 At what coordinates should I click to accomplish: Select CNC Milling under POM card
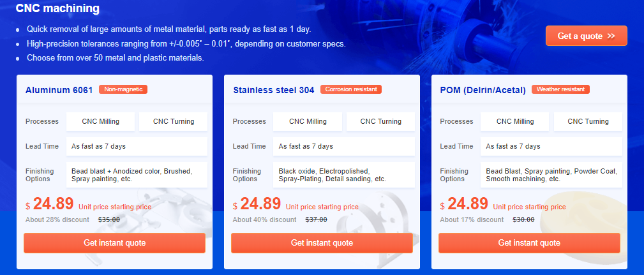(515, 121)
